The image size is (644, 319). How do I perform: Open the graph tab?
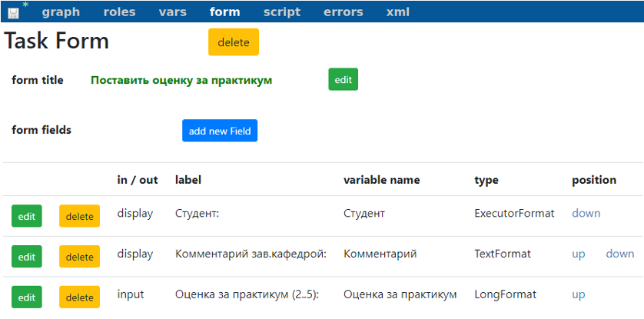pos(61,12)
